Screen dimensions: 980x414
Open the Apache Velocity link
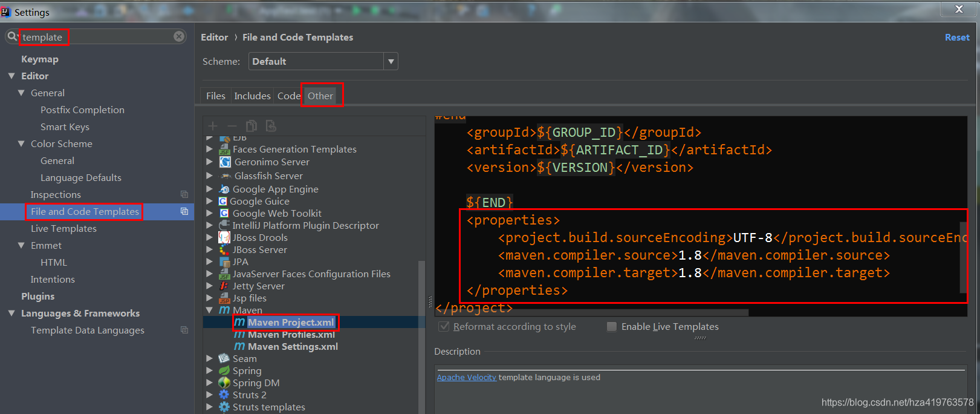467,377
